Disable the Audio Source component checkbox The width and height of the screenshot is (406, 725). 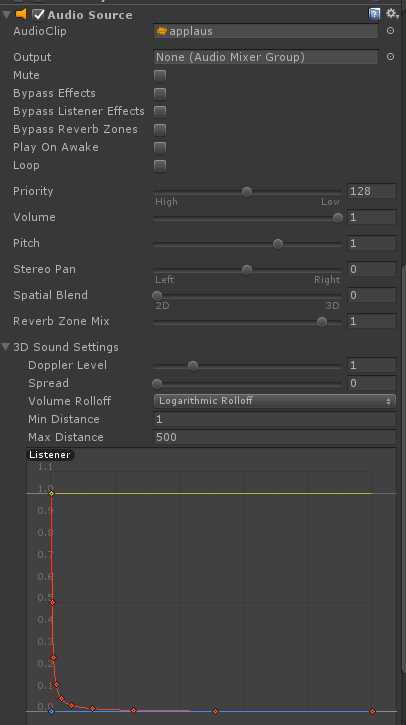39,14
